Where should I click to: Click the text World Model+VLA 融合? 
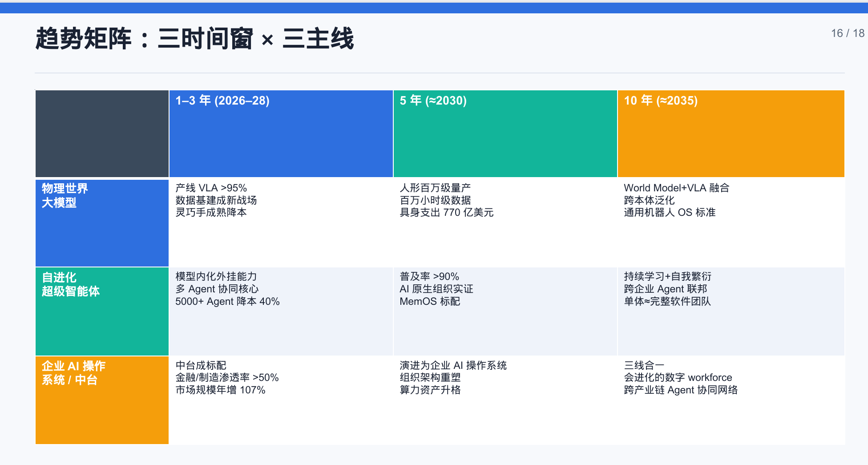676,188
